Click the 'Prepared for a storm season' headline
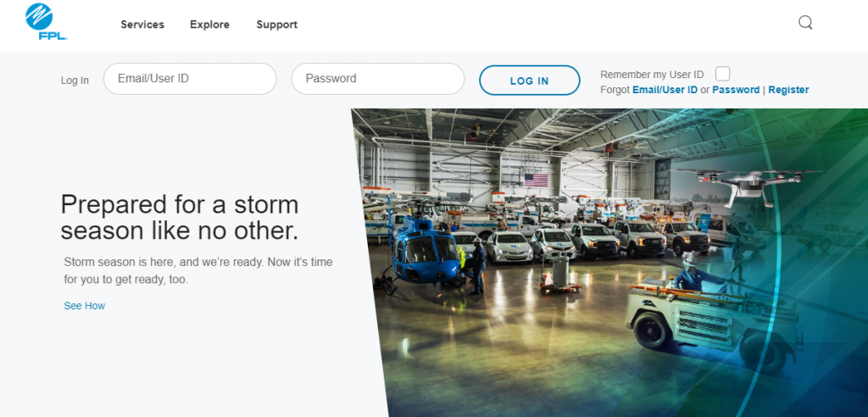The image size is (868, 417). tap(180, 218)
